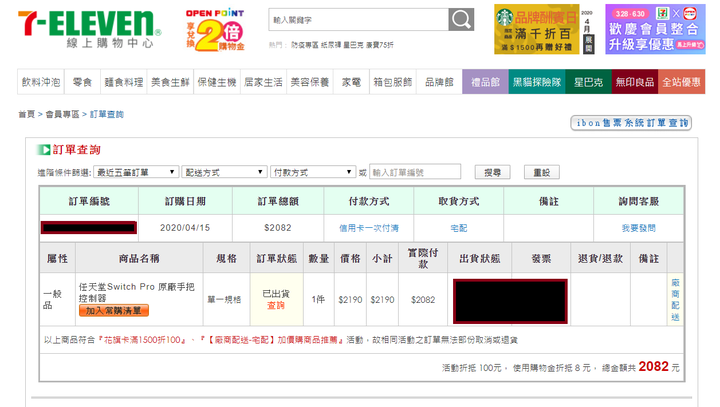Expand the 配送方式 filter dropdown
This screenshot has width=720, height=407.
tap(224, 172)
